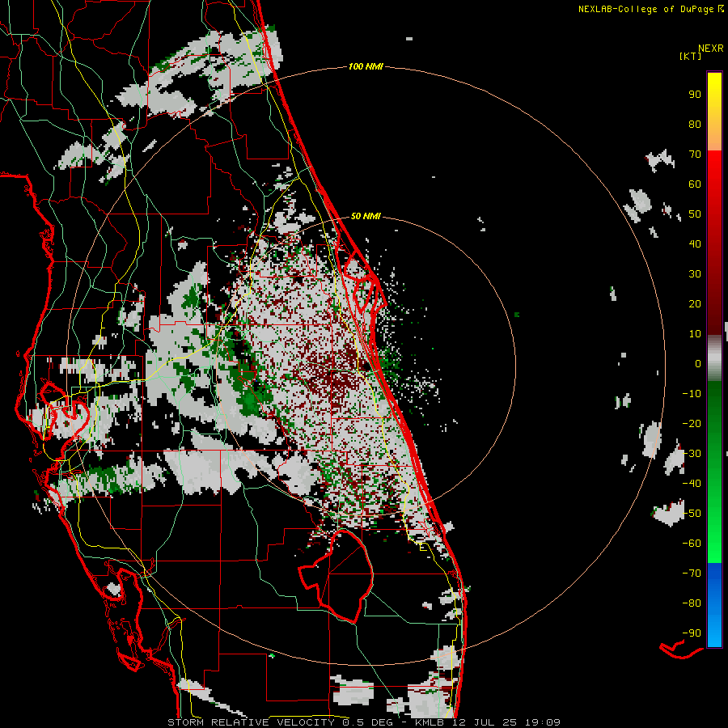Click the Storm Relative Velocity caption text
This screenshot has width=728, height=728.
point(363,722)
